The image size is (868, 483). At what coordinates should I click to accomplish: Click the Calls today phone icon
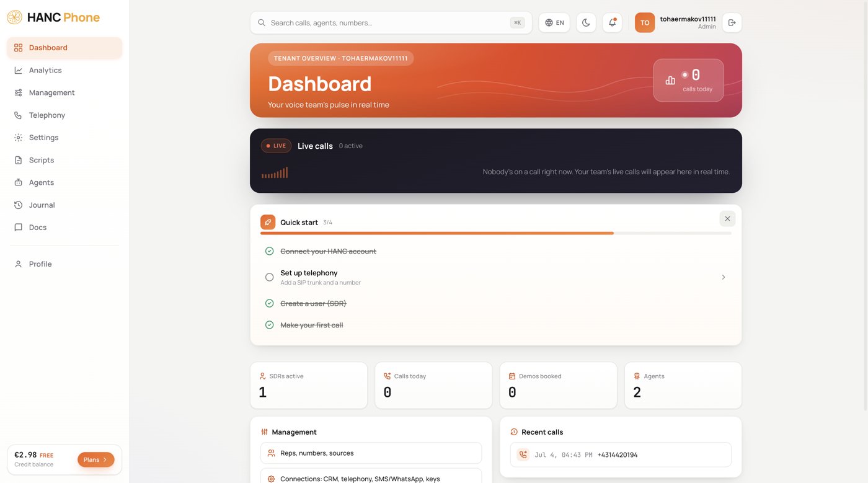tap(387, 376)
